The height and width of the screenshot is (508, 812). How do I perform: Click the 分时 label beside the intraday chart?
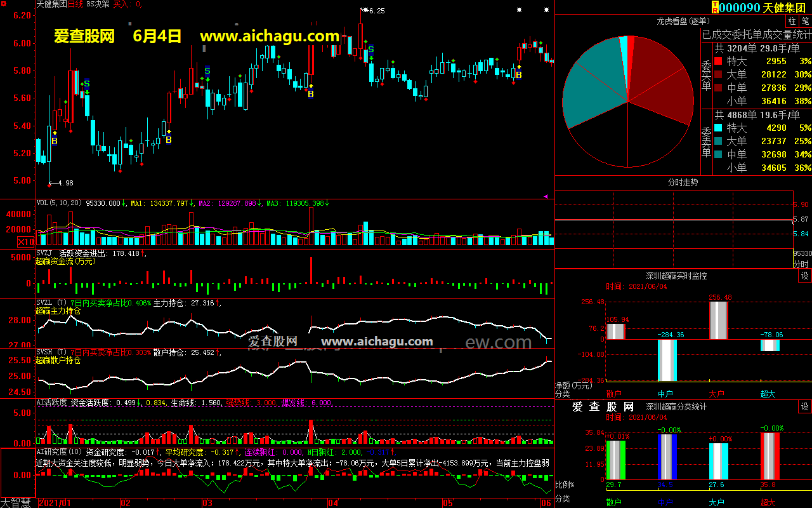[801, 264]
